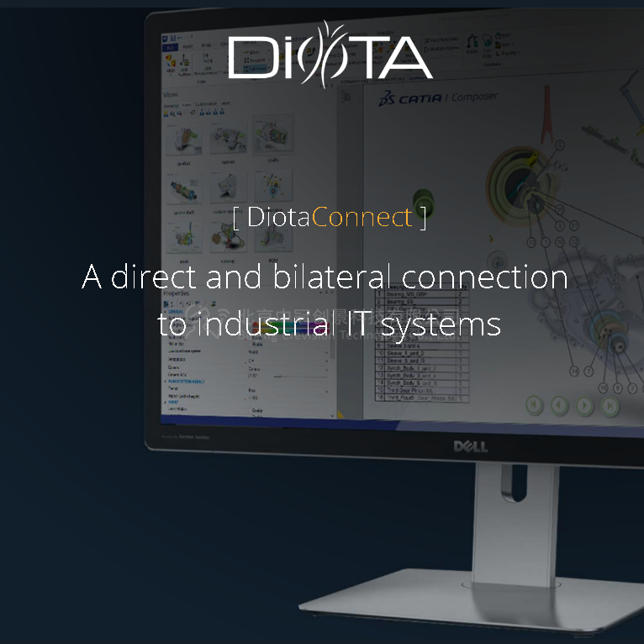Click the Save icon in quick access toolbar
Image resolution: width=644 pixels, height=644 pixels.
173,39
